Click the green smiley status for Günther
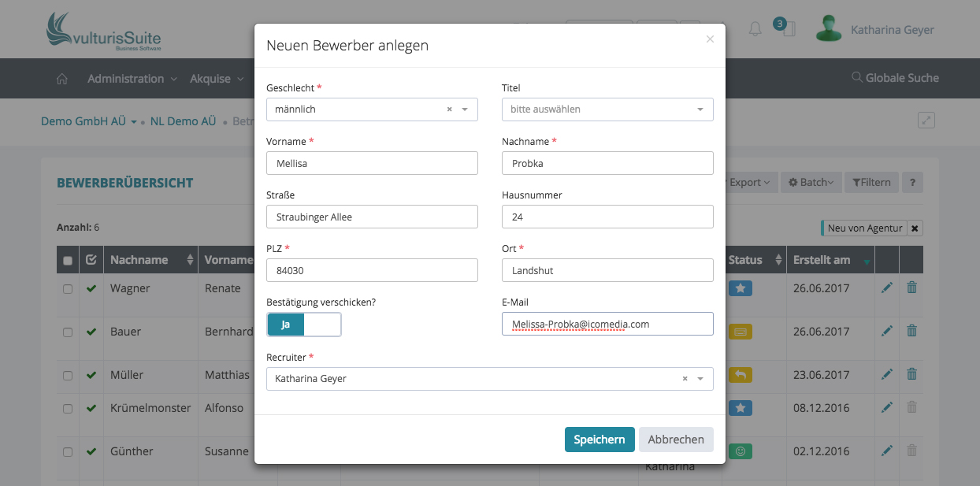The height and width of the screenshot is (486, 980). point(741,451)
